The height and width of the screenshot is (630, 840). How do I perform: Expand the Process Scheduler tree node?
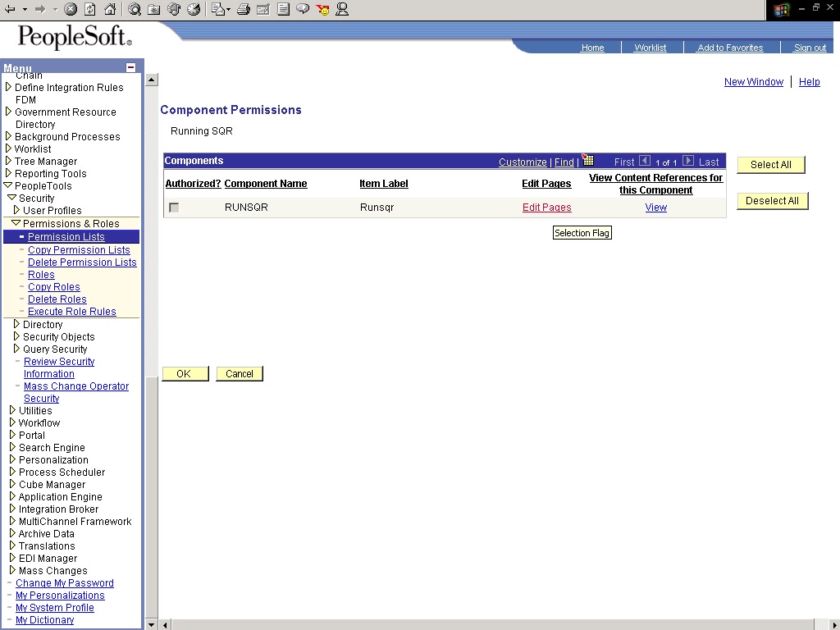coord(11,472)
